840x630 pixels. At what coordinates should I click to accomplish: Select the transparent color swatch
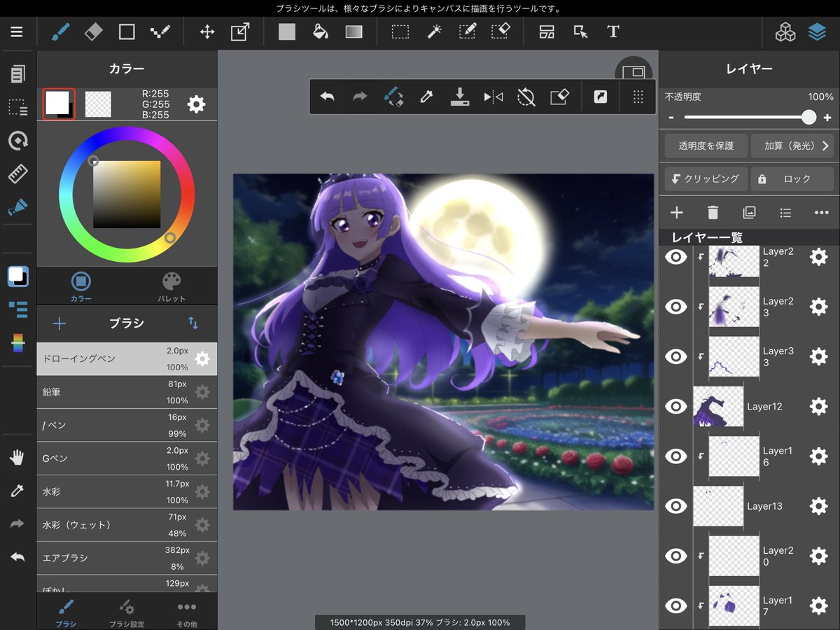99,104
